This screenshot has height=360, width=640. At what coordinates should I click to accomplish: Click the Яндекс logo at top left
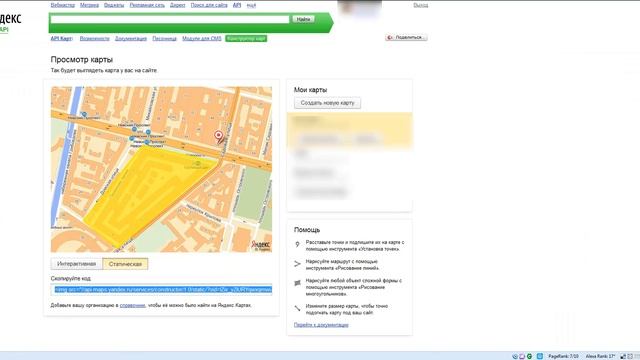point(10,19)
